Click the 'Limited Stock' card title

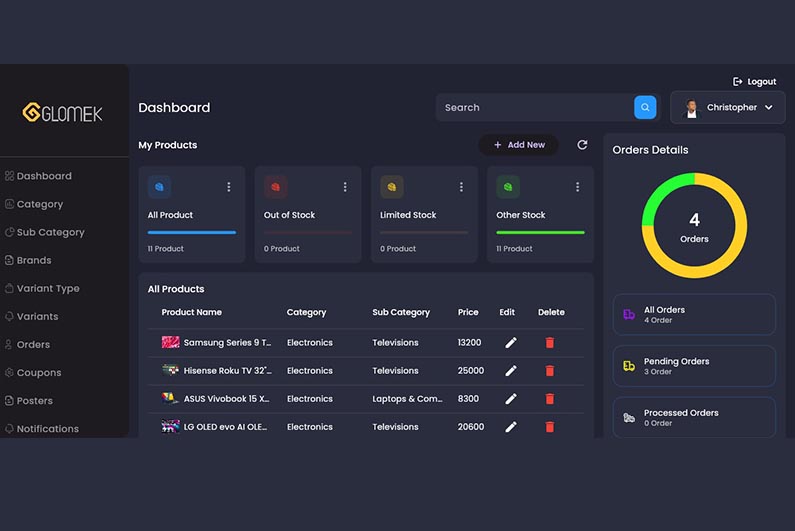tap(408, 215)
